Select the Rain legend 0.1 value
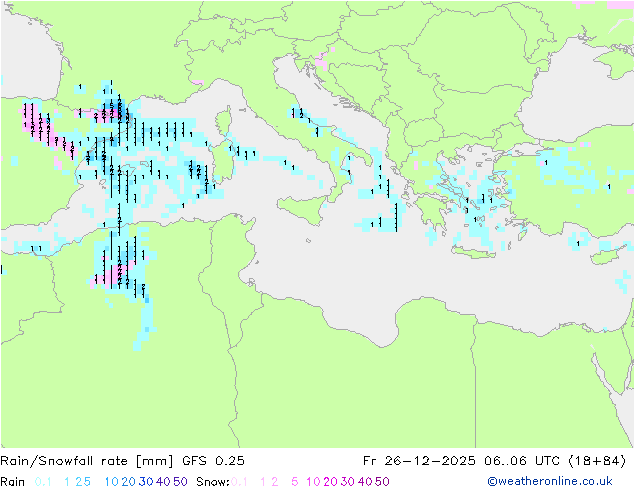The image size is (634, 490). click(43, 482)
